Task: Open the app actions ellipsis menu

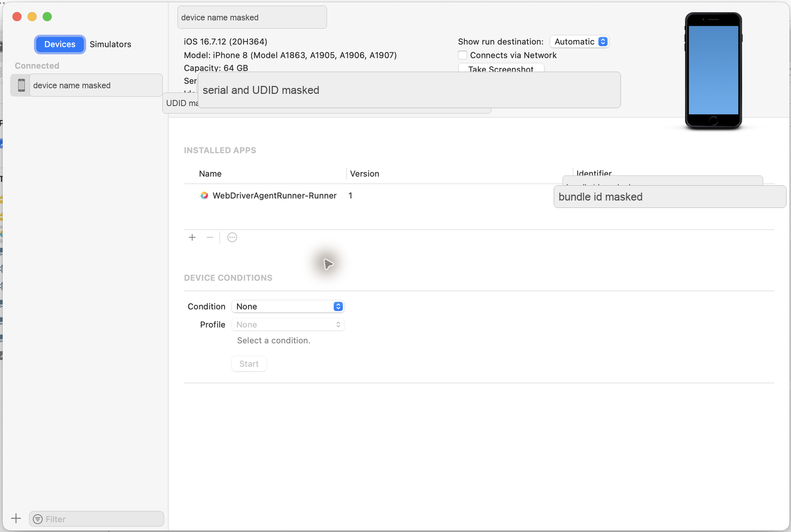Action: [232, 238]
